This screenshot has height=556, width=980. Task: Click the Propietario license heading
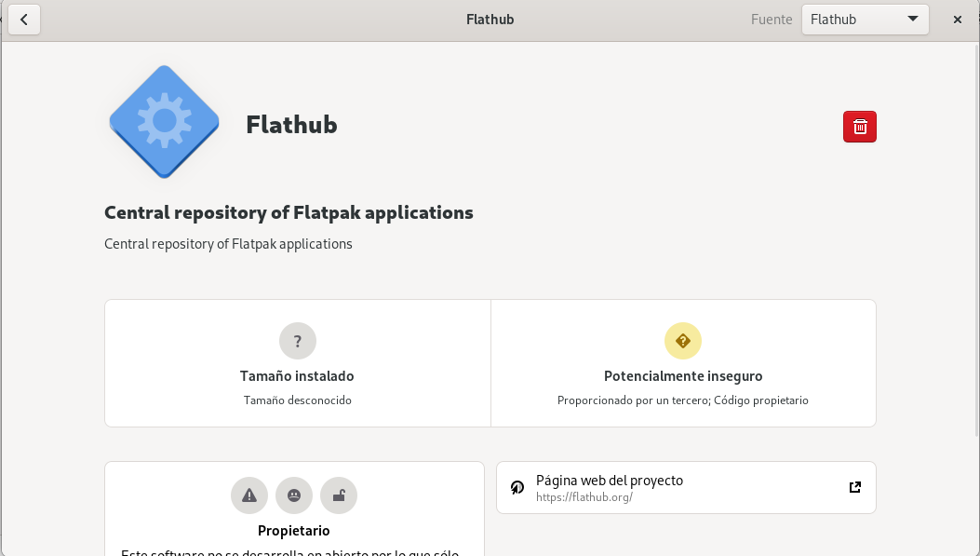294,531
